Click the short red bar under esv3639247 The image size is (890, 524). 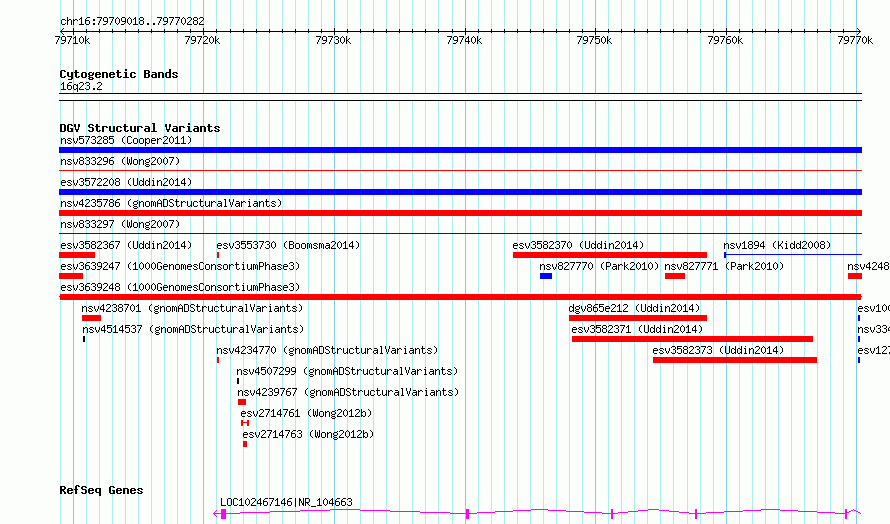coord(71,276)
